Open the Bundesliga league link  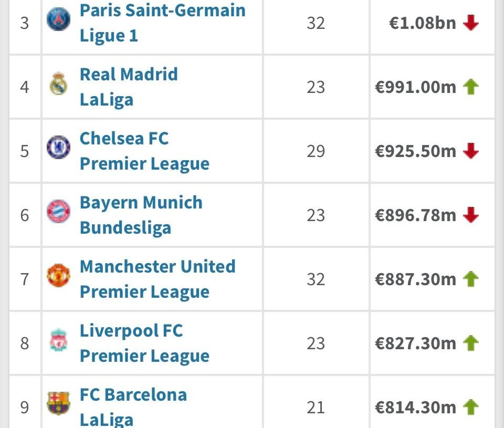point(125,228)
